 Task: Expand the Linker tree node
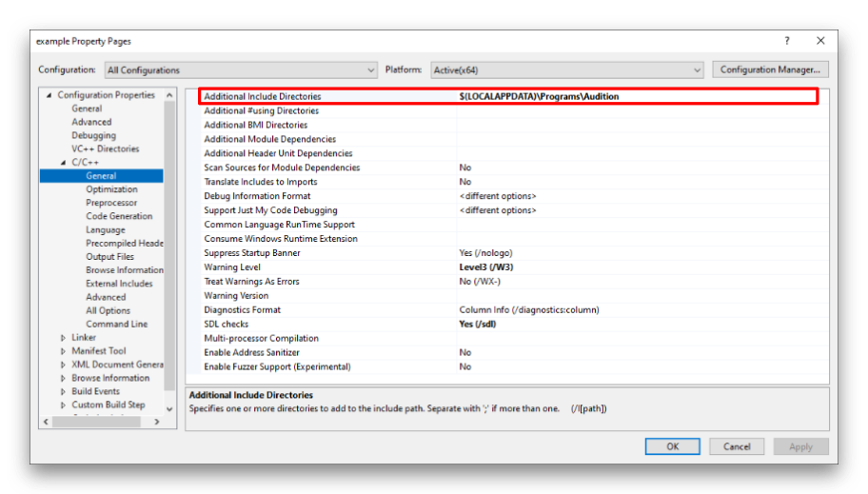(x=64, y=338)
